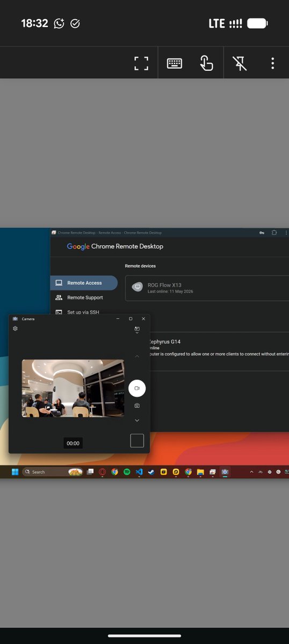Switch to photo mode in Camera

pyautogui.click(x=137, y=406)
